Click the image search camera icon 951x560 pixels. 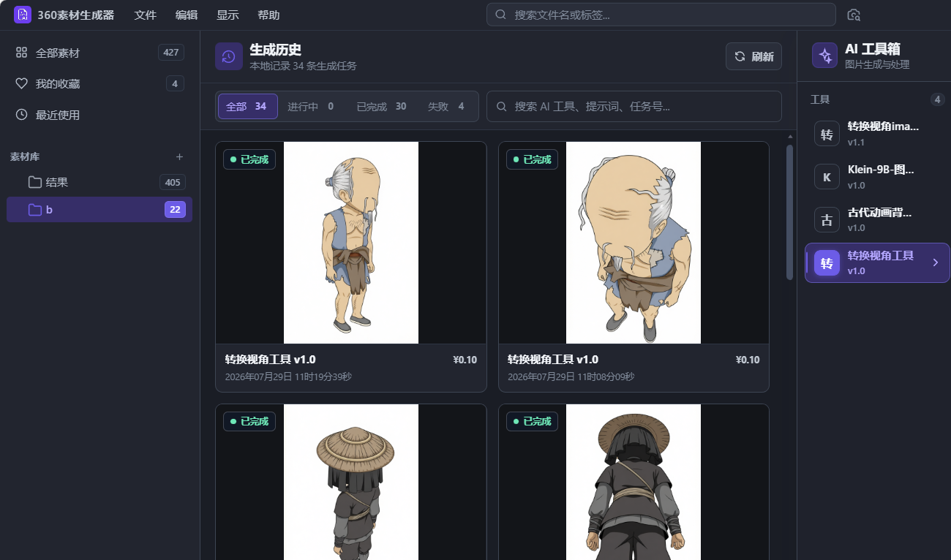[x=854, y=15]
